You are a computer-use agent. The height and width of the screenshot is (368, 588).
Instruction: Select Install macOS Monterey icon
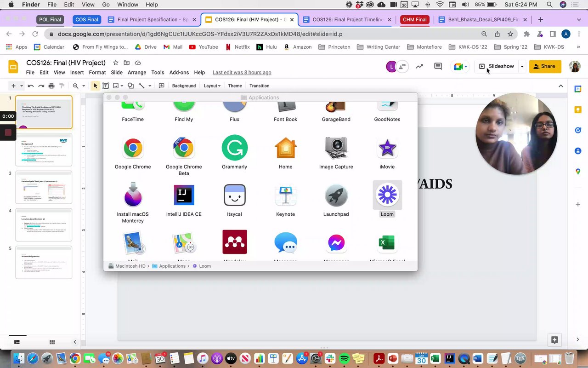coord(133,195)
